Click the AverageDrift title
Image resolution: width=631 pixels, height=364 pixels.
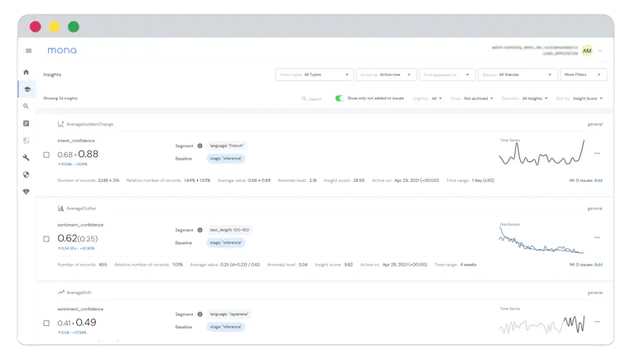[x=79, y=293]
